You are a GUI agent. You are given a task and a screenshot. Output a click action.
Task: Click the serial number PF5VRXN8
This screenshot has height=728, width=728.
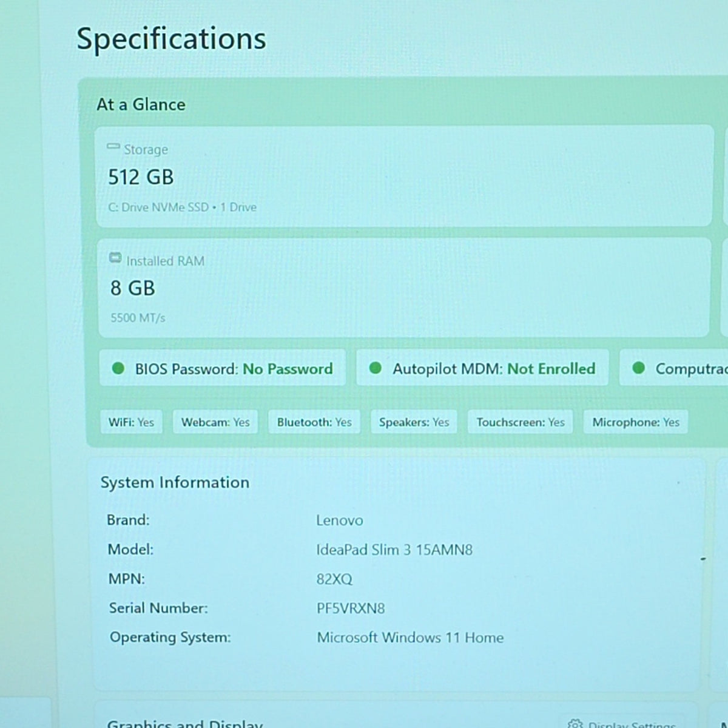tap(351, 608)
